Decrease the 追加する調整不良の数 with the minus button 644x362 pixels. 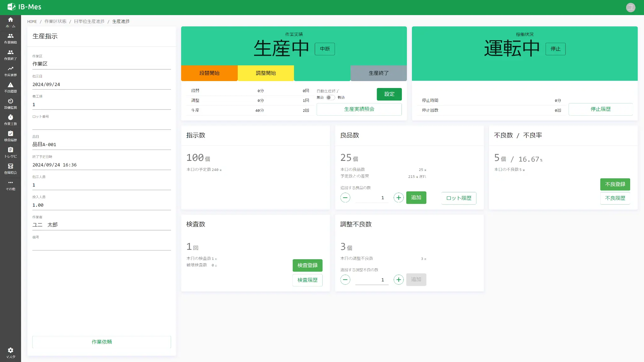tap(345, 280)
